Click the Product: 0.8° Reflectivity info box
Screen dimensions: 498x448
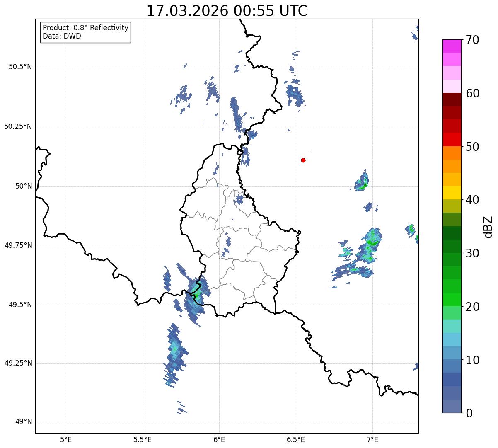point(86,32)
